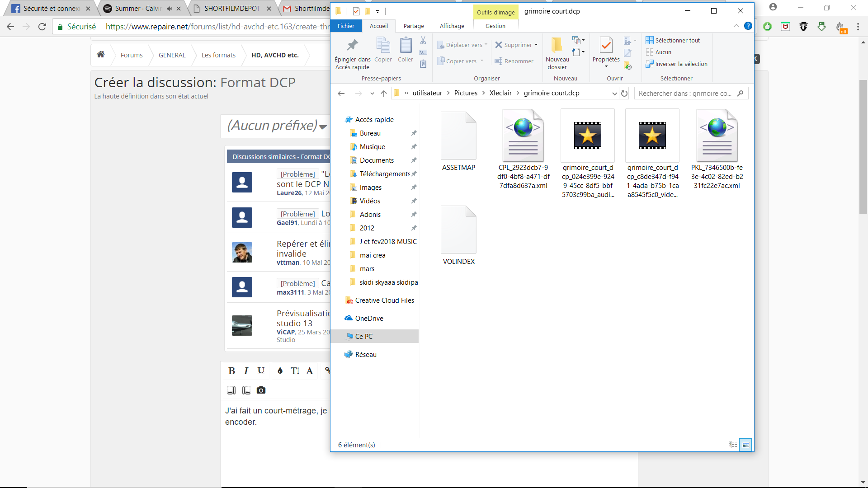Open the Les formats breadcrumb link
Screen dimensions: 868x488
coord(218,55)
